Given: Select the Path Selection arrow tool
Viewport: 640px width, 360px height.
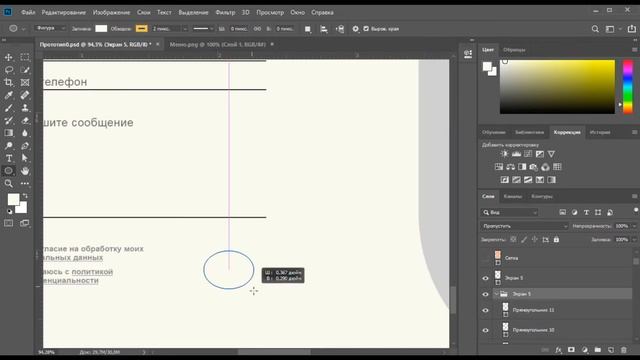Looking at the screenshot, I should [25, 158].
